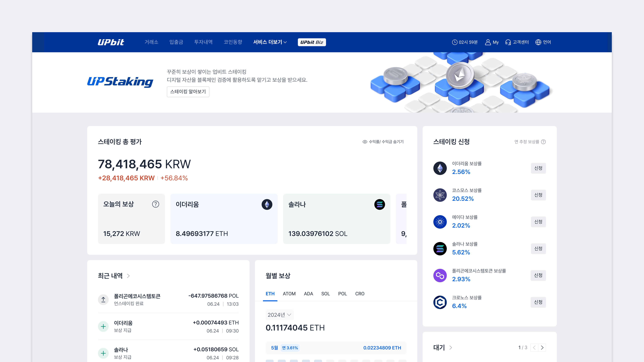
Task: Click the Cronos coin icon in staking panel
Action: coord(440,302)
